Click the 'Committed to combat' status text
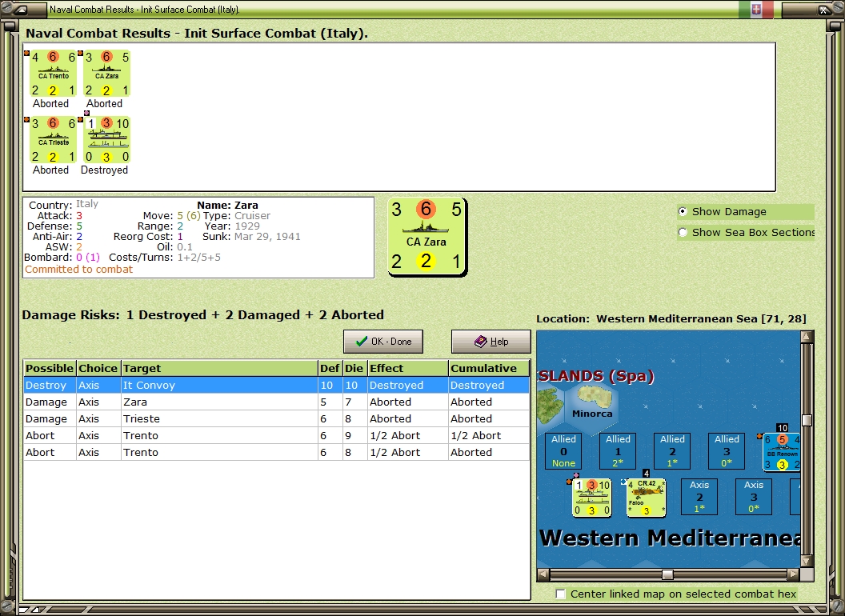This screenshot has height=616, width=845. click(78, 270)
